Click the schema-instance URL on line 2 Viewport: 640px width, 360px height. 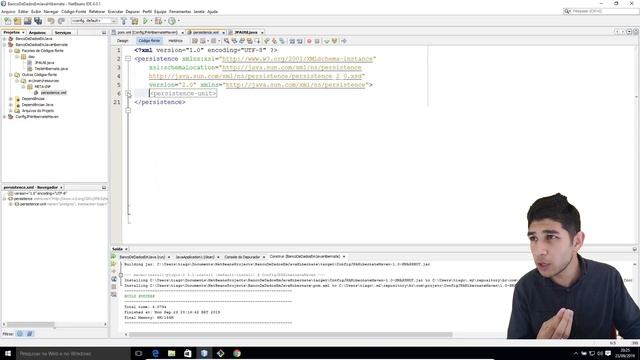pos(297,59)
